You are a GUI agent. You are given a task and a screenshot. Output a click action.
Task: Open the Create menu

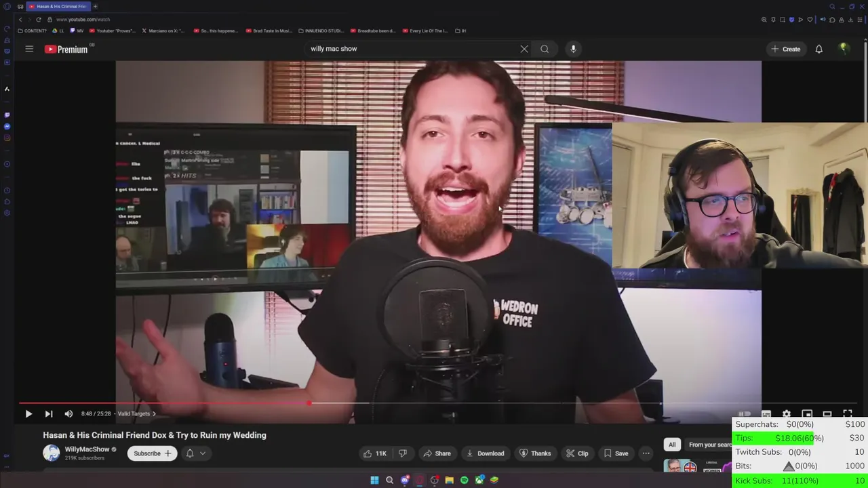(786, 49)
